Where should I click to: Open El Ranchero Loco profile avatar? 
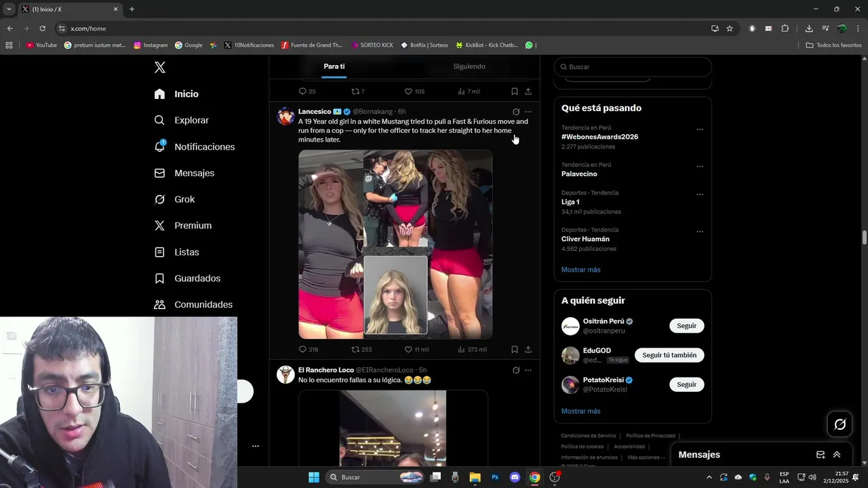[x=285, y=374]
